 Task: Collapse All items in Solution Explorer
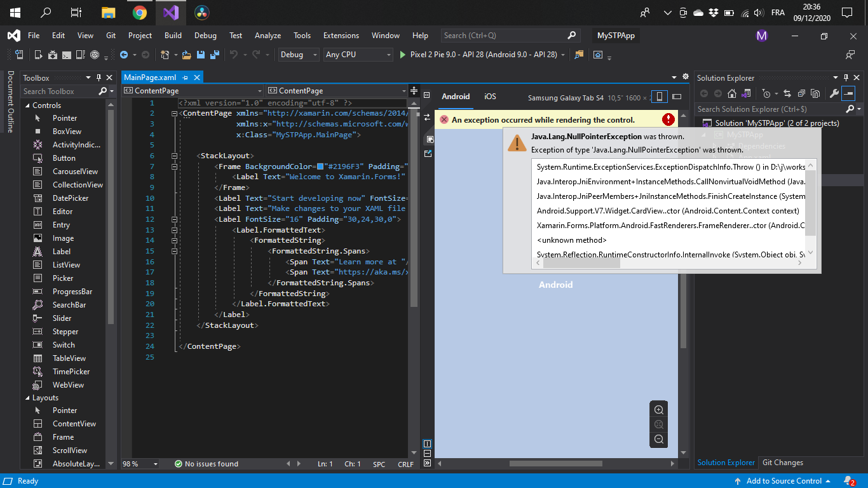pos(801,93)
